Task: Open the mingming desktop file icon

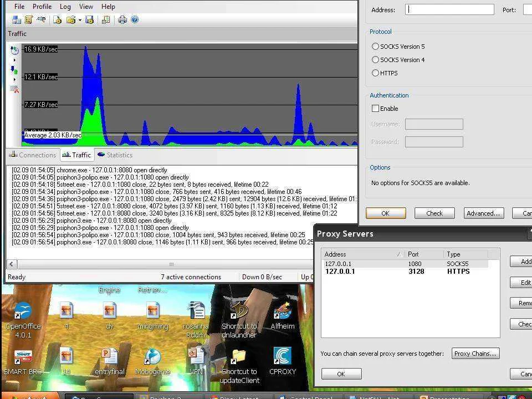Action: [153, 310]
